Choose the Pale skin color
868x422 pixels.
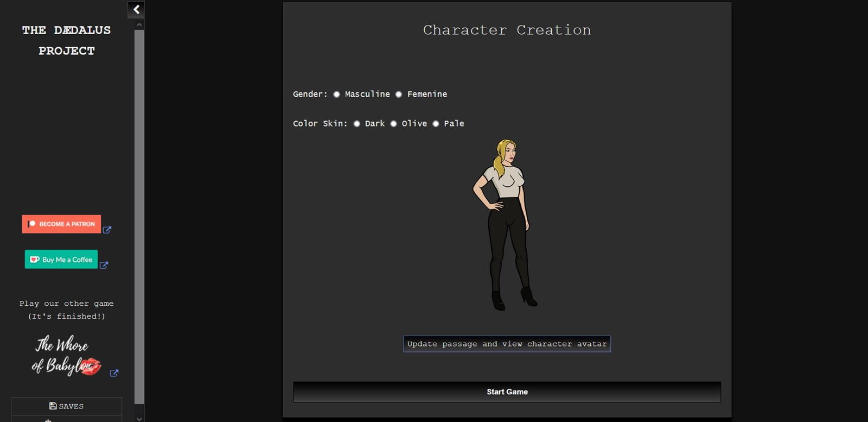pyautogui.click(x=436, y=124)
